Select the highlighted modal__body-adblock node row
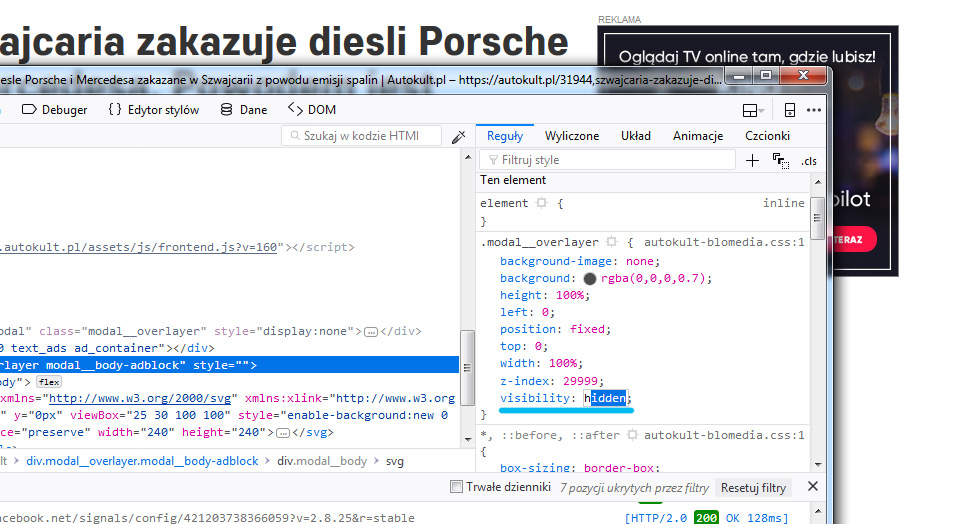960x524 pixels. (x=230, y=365)
